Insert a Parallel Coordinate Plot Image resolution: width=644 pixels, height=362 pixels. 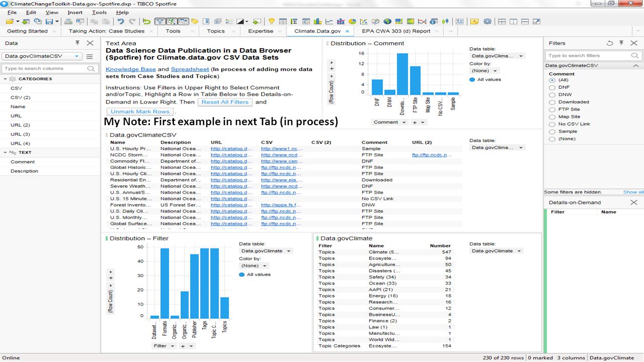click(x=422, y=22)
